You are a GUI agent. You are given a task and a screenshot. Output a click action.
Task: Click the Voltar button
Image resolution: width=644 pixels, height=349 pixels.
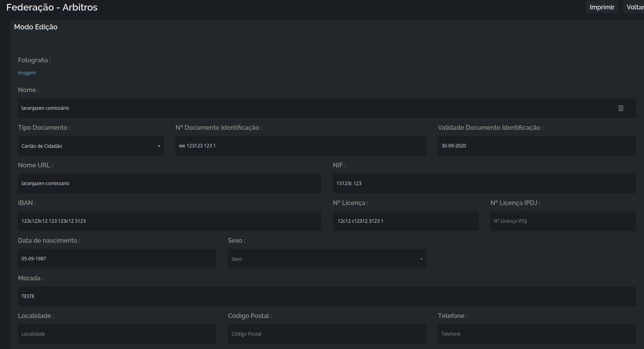[x=635, y=7]
